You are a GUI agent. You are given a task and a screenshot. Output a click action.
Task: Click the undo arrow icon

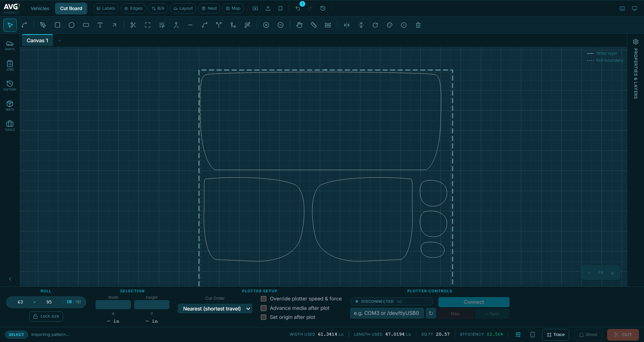pyautogui.click(x=298, y=8)
